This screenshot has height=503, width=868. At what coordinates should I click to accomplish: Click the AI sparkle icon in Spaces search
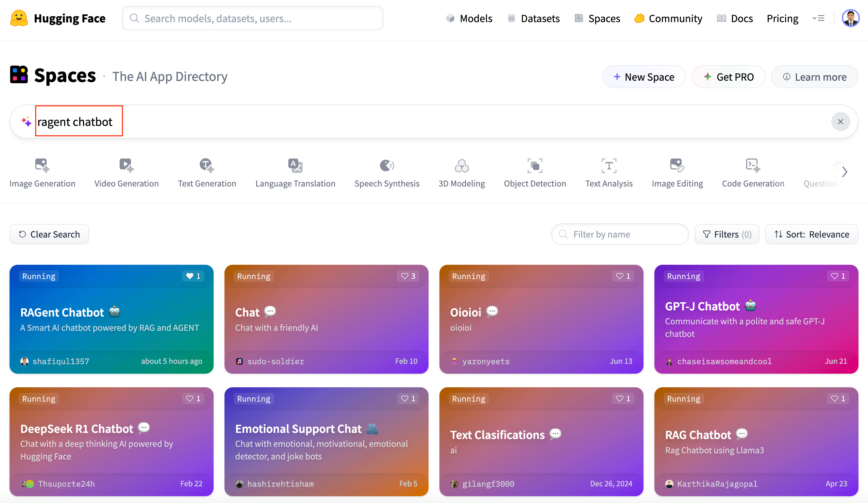[26, 122]
